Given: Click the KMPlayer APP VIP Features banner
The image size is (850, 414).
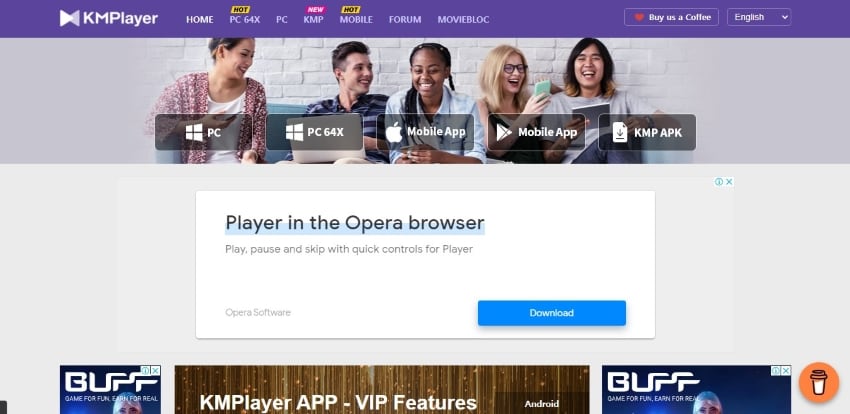Looking at the screenshot, I should (x=382, y=389).
